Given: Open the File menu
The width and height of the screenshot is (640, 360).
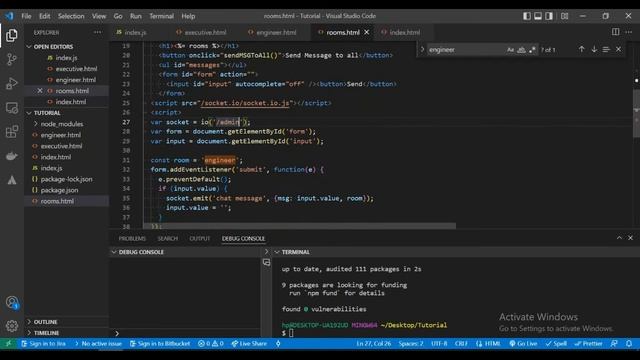Looking at the screenshot, I should (x=27, y=16).
